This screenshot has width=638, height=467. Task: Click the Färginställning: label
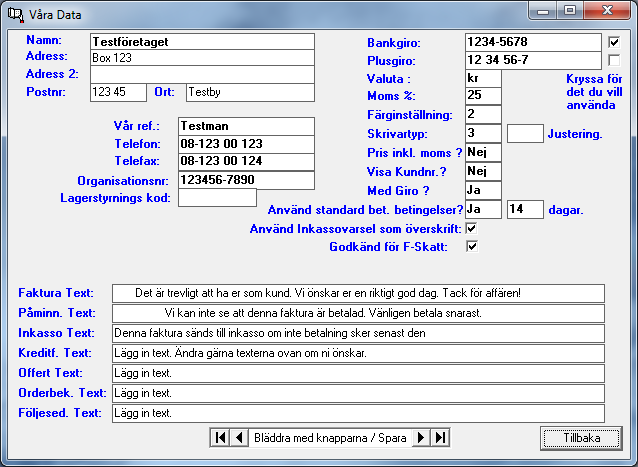(x=410, y=115)
